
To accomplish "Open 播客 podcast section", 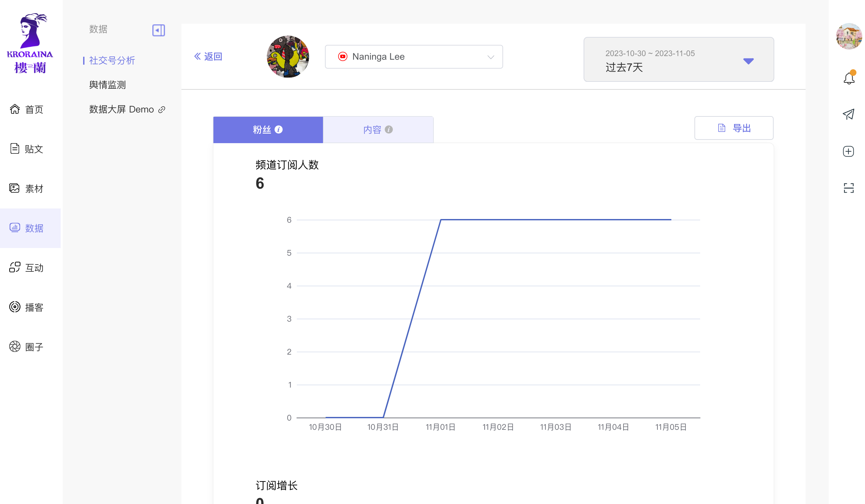I will coord(27,307).
